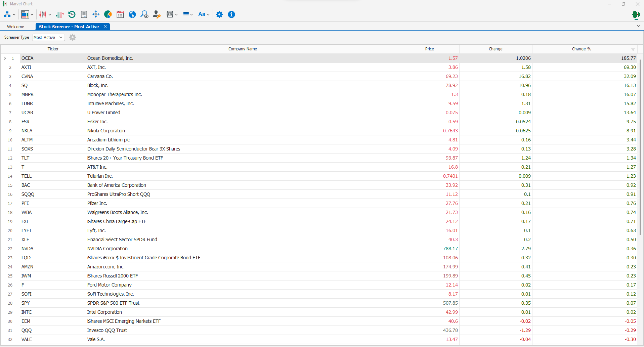Click the Marvel Chart title bar app icon

pos(5,4)
